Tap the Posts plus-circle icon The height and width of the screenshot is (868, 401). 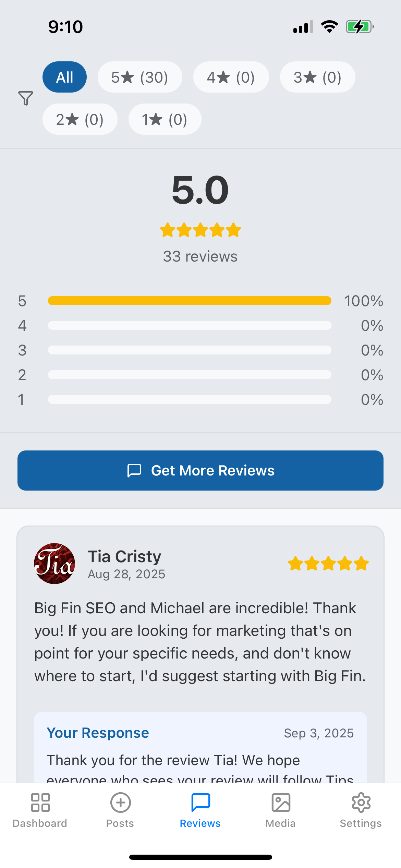point(120,803)
